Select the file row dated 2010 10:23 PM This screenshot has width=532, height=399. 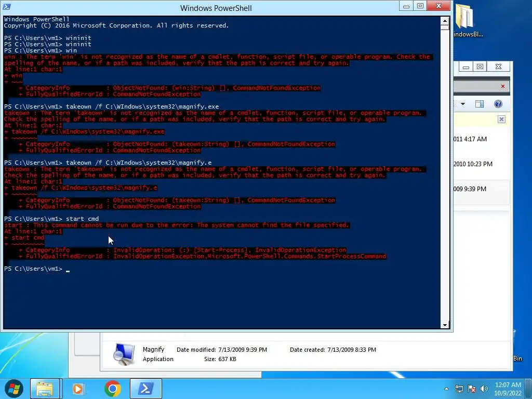pos(482,164)
